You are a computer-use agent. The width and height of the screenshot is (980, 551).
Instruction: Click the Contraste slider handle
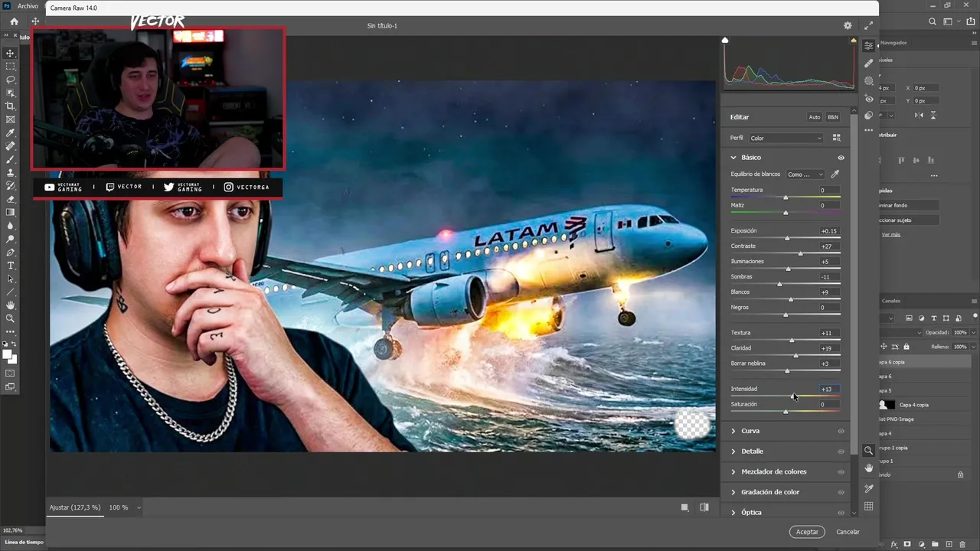pos(801,253)
